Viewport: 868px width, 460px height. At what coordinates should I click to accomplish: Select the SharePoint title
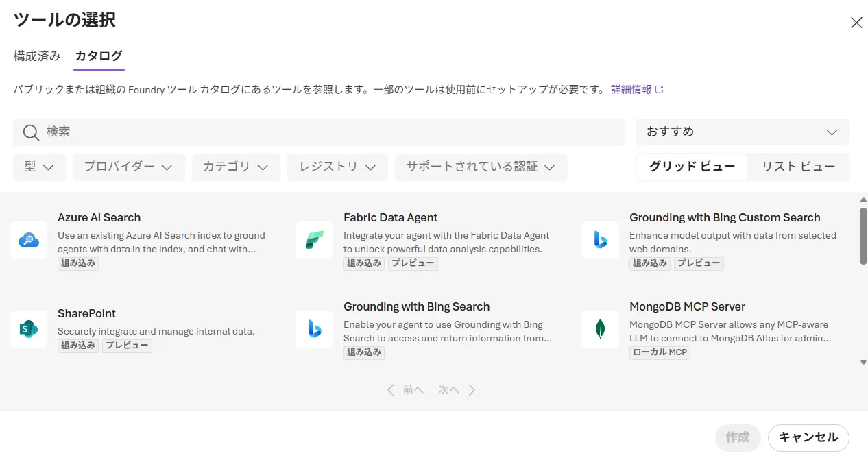[86, 313]
